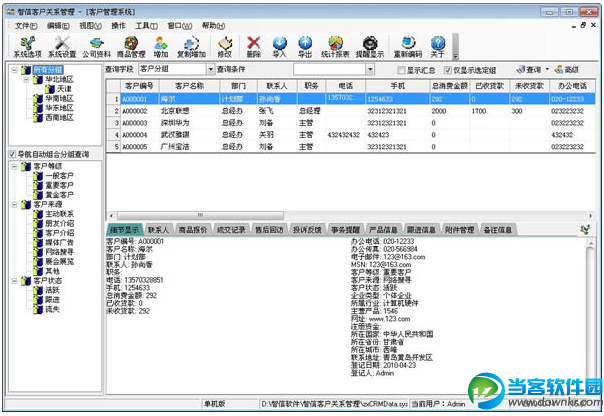Open 系统选项 toolbar icon
This screenshot has height=416, width=604.
point(27,47)
